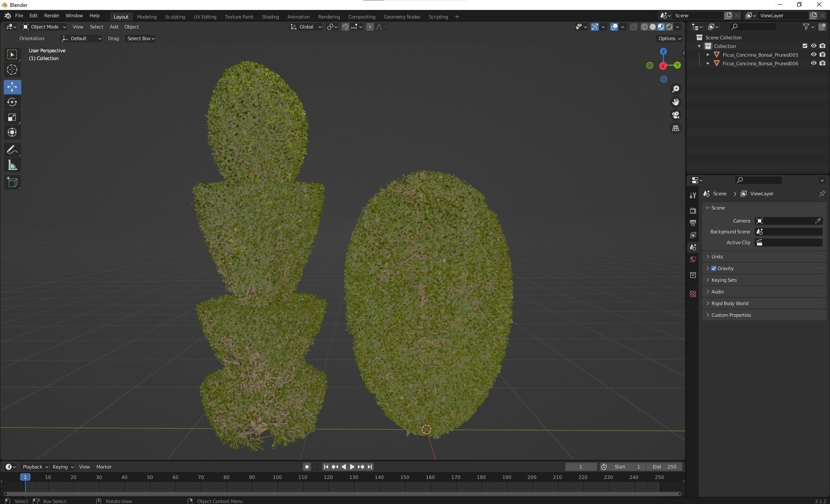The height and width of the screenshot is (504, 830).
Task: Toggle camera view in viewport
Action: point(676,115)
